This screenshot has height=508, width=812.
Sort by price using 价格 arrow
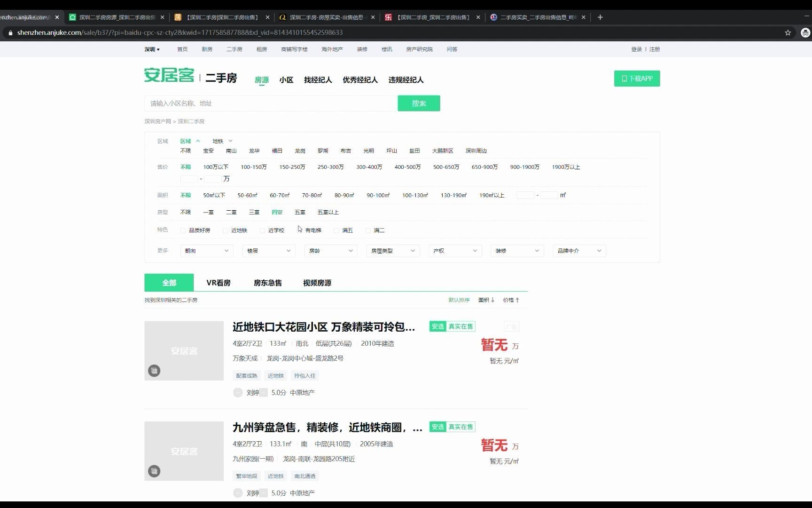click(x=511, y=300)
